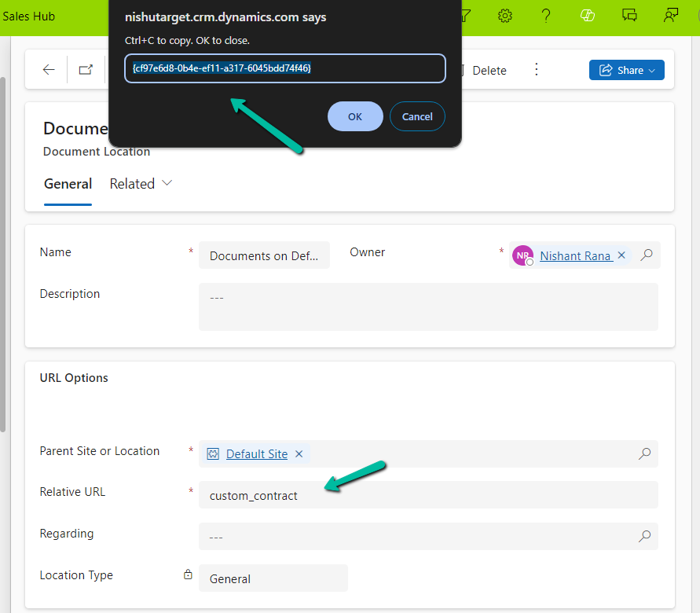This screenshot has width=700, height=613.
Task: Click the Relative URL input field
Action: pos(428,495)
